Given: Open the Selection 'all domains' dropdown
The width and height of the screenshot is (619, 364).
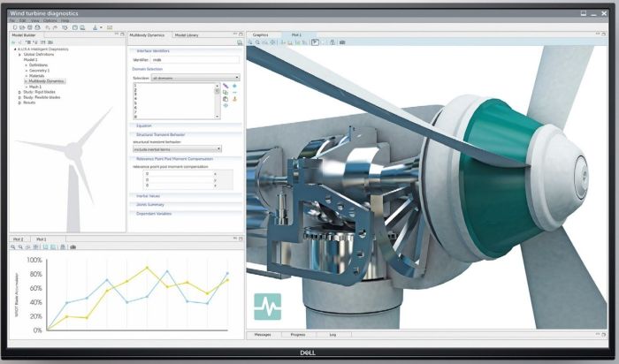Looking at the screenshot, I should (194, 78).
